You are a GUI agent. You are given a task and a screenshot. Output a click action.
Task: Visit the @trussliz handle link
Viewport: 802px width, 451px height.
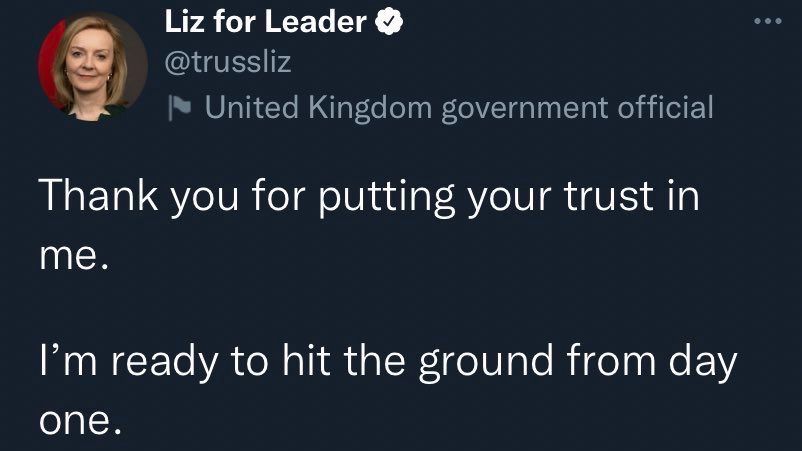(228, 62)
